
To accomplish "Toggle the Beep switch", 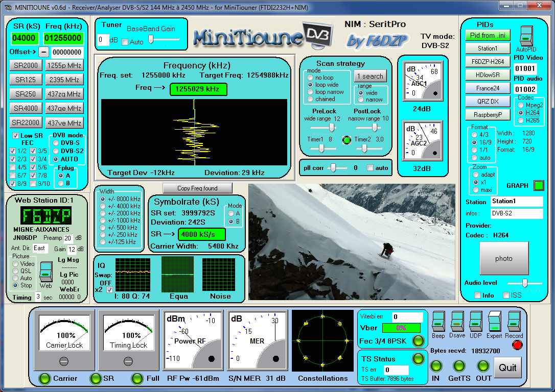I will (x=438, y=321).
